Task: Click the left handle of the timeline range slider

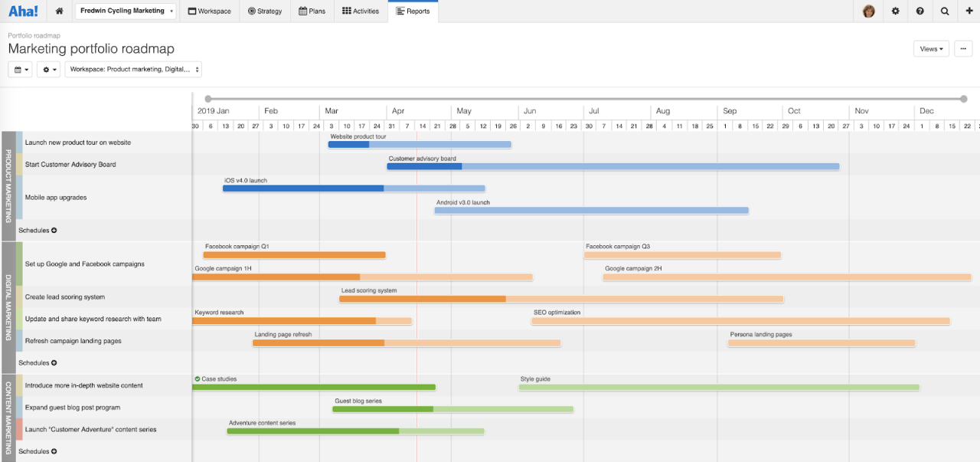Action: [207, 97]
